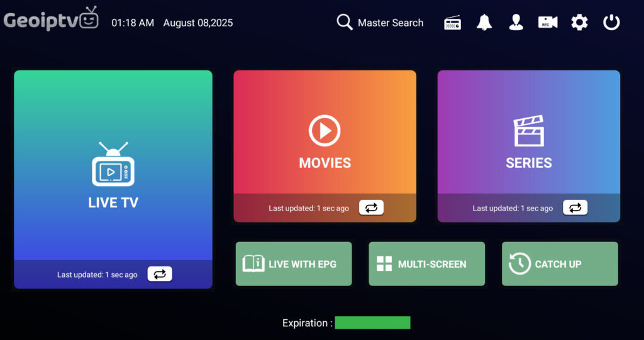The image size is (644, 340).
Task: Click the Master Search text
Action: tap(391, 23)
